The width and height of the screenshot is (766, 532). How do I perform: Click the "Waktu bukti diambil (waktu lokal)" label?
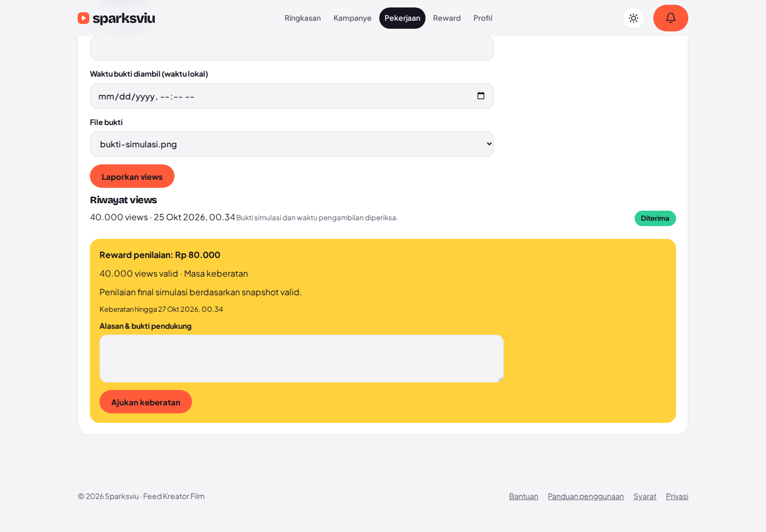pyautogui.click(x=149, y=74)
